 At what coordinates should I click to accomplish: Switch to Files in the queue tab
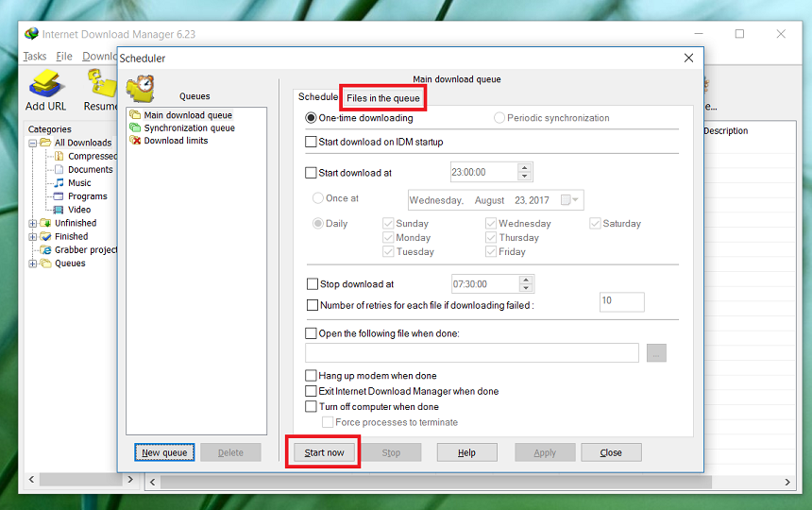click(x=383, y=98)
